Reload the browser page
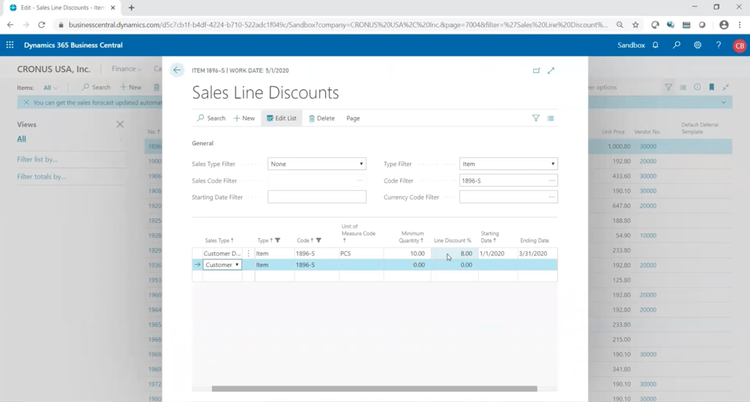 pyautogui.click(x=42, y=25)
